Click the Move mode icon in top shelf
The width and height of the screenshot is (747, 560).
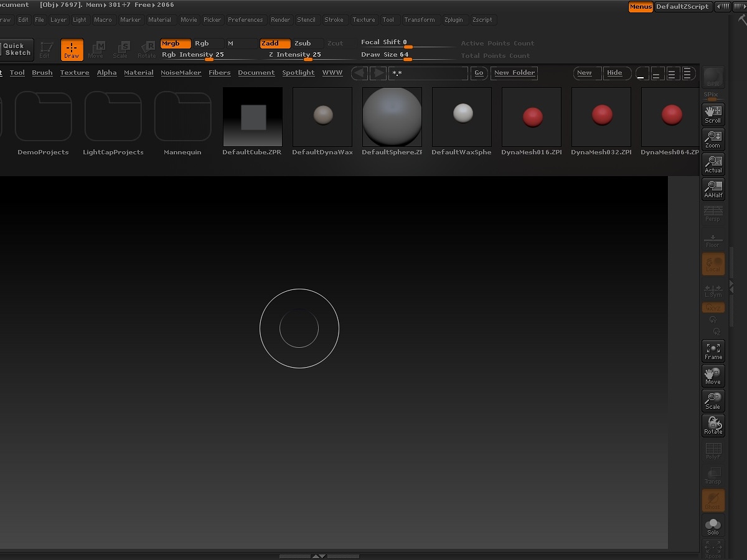tap(96, 50)
